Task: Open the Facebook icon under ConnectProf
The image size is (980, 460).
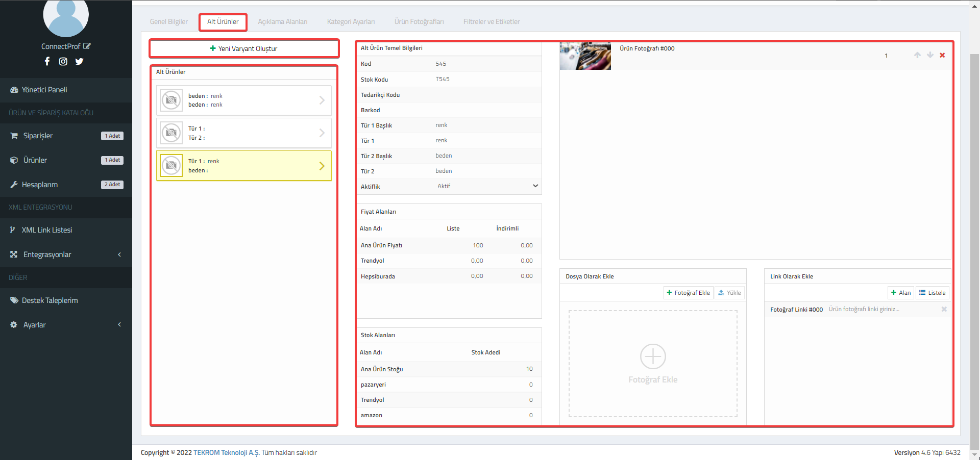Action: coord(47,61)
